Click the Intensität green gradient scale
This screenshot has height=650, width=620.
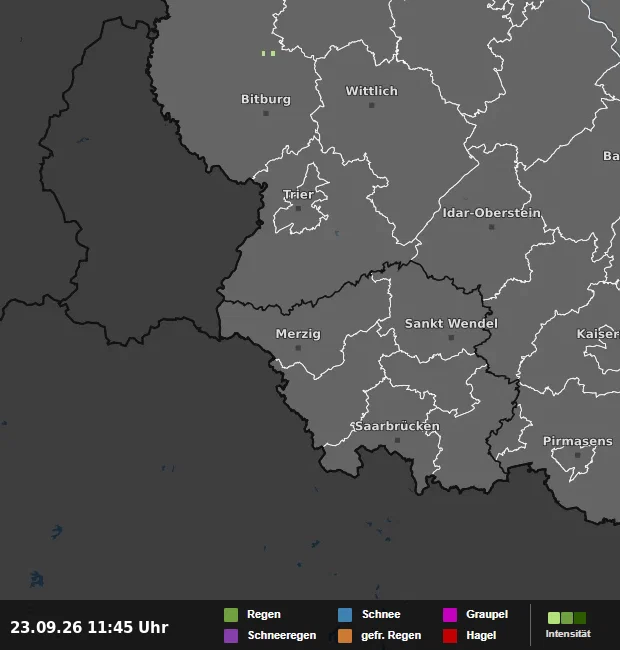click(567, 618)
